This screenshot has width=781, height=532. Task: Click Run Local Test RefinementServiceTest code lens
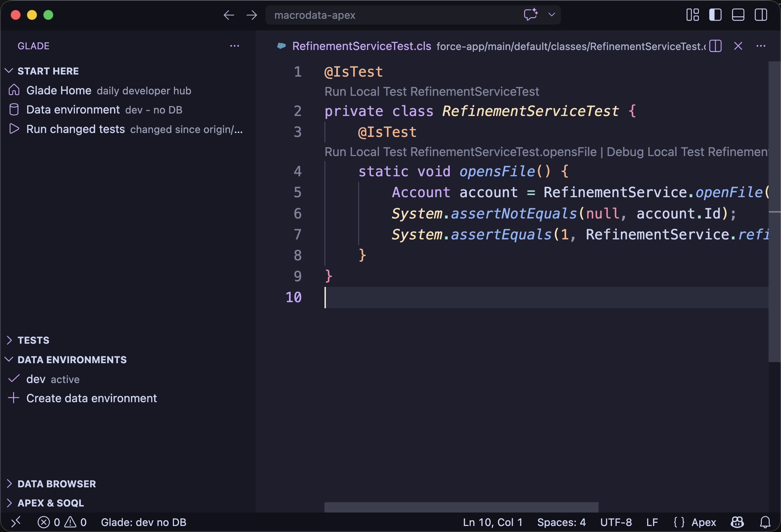(432, 92)
